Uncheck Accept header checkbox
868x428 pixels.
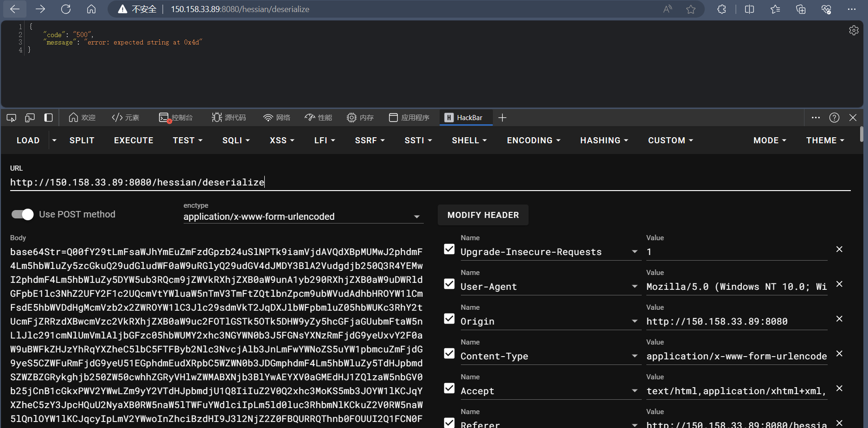(449, 388)
